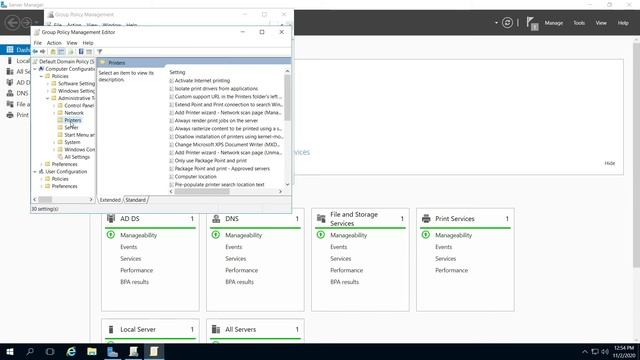Click the Print Services tile printer icon
This screenshot has height=360, width=640.
[426, 219]
